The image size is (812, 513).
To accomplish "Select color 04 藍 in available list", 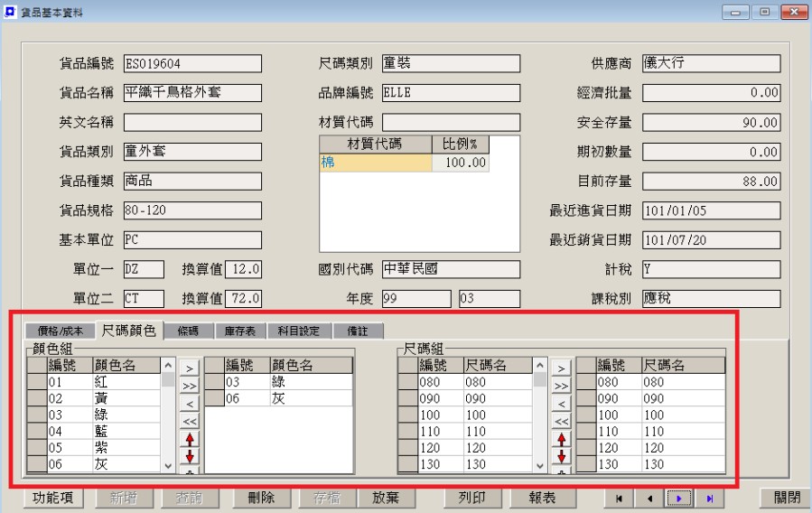I will [104, 431].
